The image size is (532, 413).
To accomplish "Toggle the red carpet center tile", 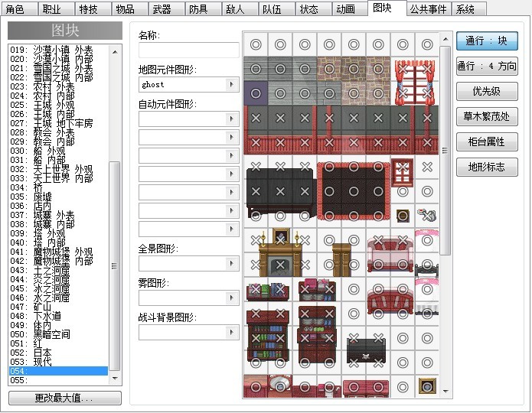I will tap(354, 191).
